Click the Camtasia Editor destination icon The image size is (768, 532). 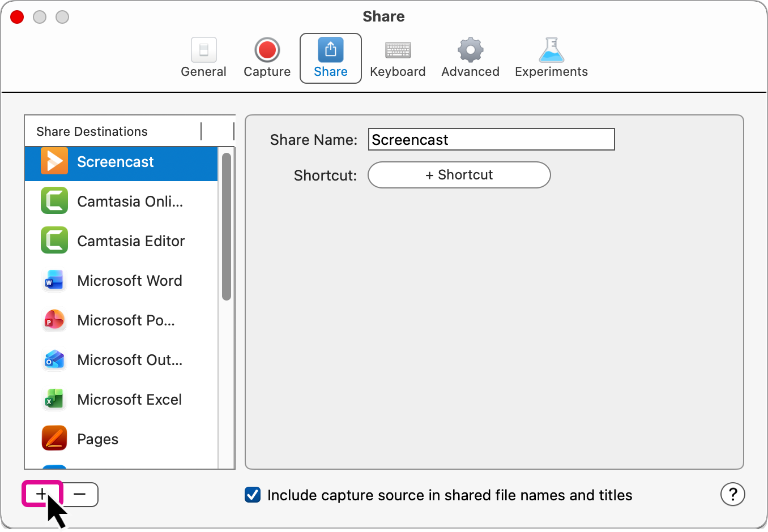54,241
